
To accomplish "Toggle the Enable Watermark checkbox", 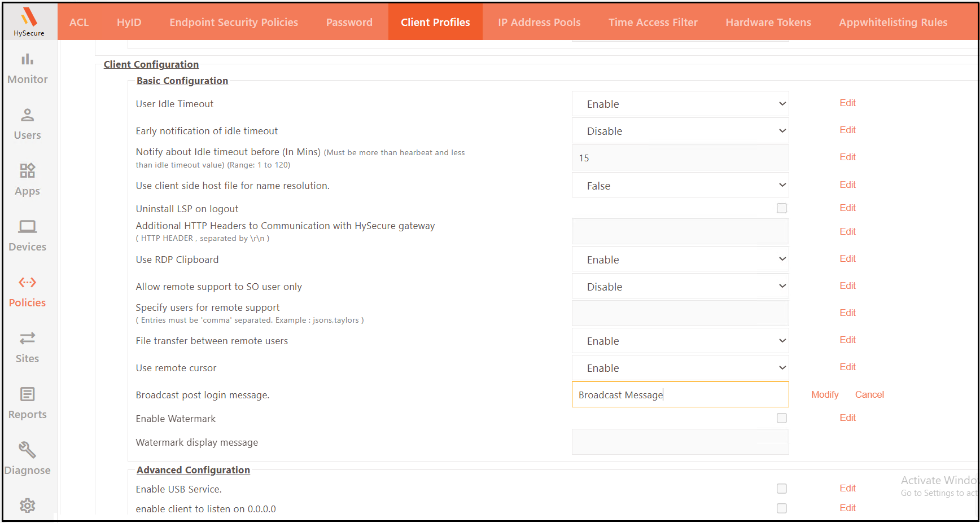I will 782,418.
